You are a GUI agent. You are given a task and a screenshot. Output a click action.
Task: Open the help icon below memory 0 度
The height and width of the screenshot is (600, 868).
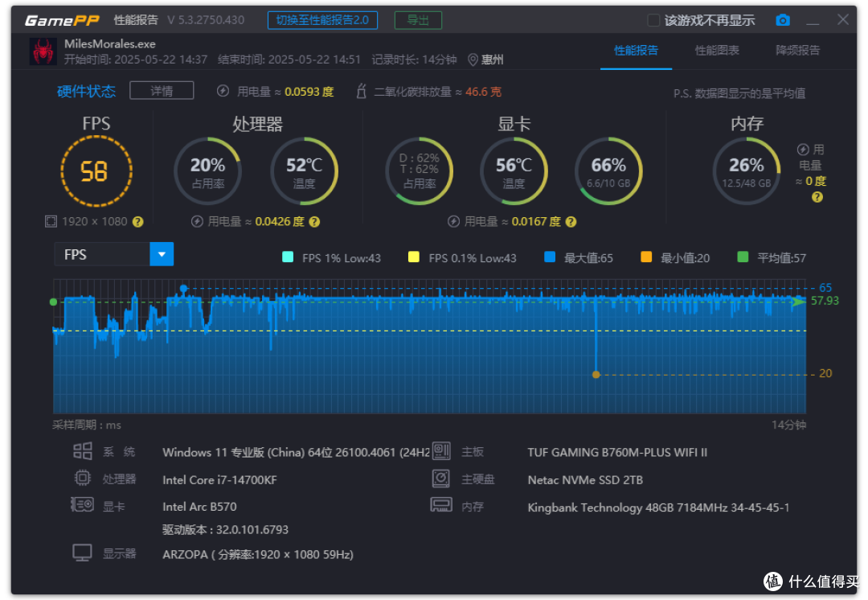(x=817, y=197)
